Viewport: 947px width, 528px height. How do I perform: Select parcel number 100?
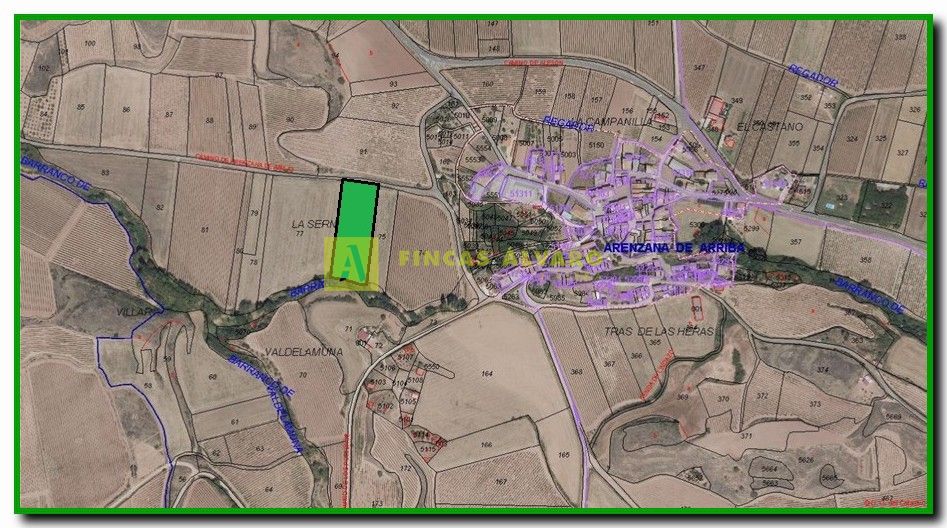pyautogui.click(x=92, y=44)
